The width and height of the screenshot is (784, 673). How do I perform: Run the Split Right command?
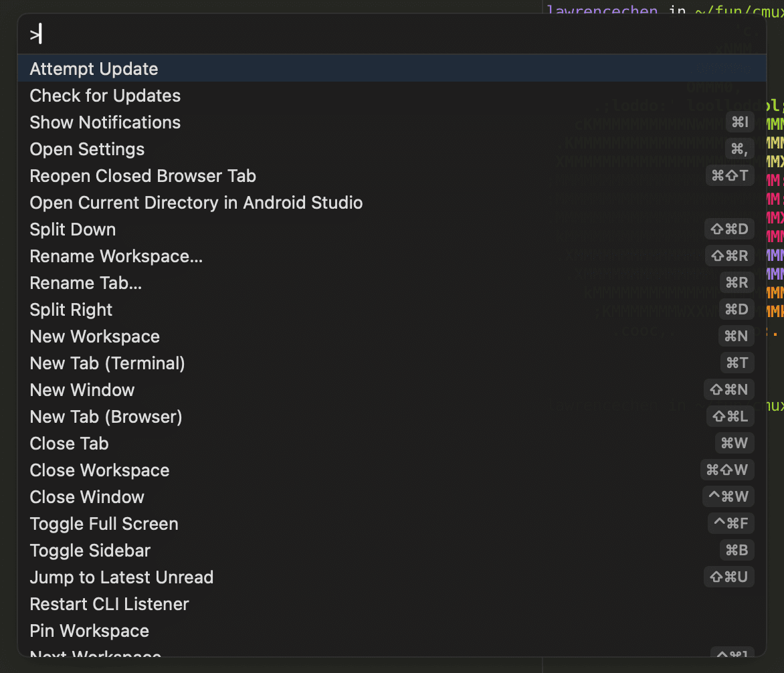pyautogui.click(x=71, y=310)
